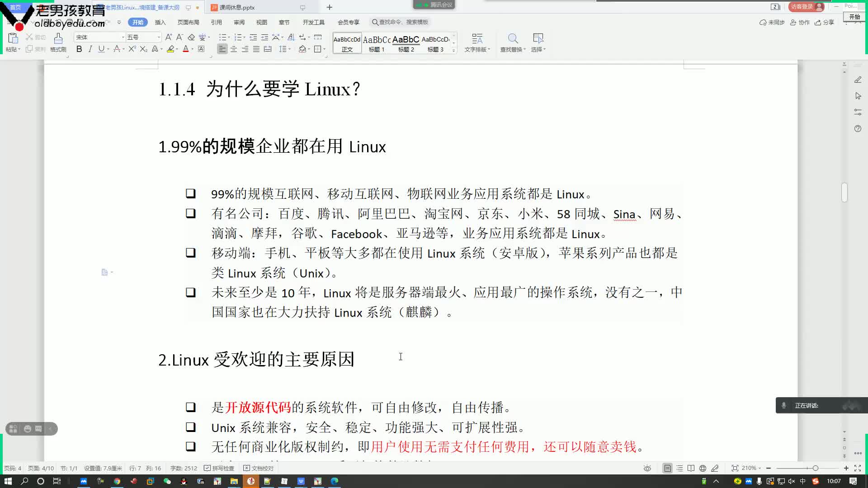Apply the 标题 1 style

tap(377, 43)
